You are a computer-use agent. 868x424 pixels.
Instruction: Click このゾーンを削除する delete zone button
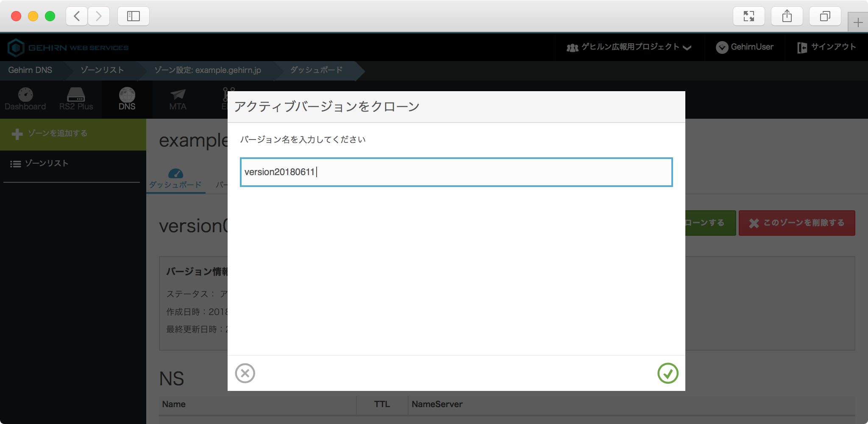tap(796, 223)
